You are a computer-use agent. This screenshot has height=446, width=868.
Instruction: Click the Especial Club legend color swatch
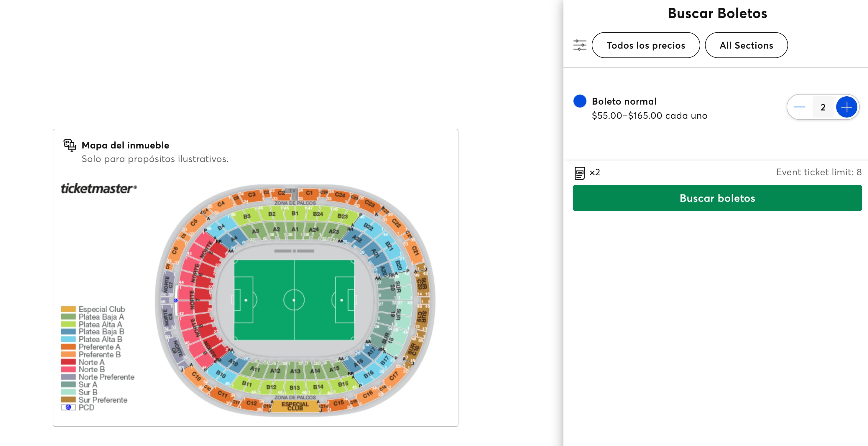tap(68, 309)
